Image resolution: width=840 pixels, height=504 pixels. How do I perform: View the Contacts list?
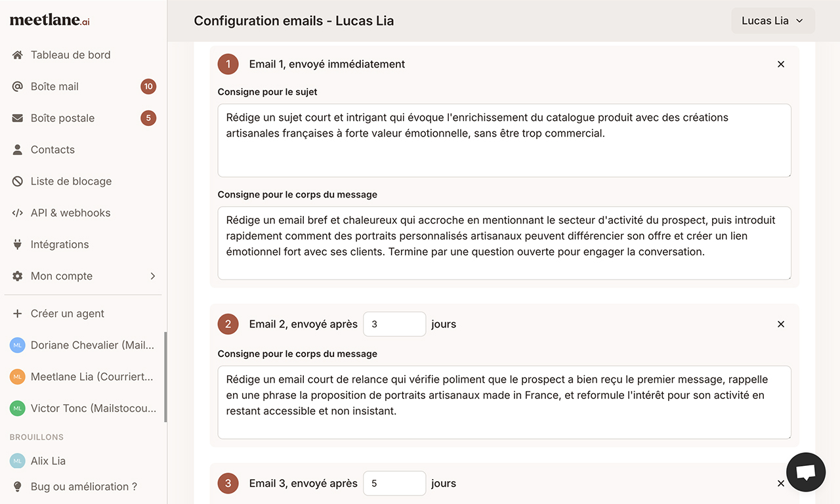52,149
